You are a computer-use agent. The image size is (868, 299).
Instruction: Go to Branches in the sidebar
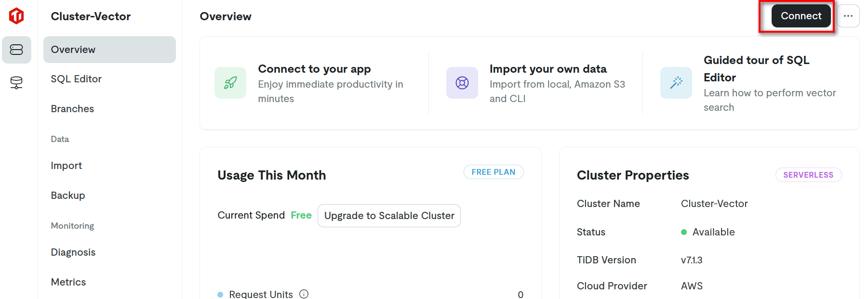[x=72, y=109]
